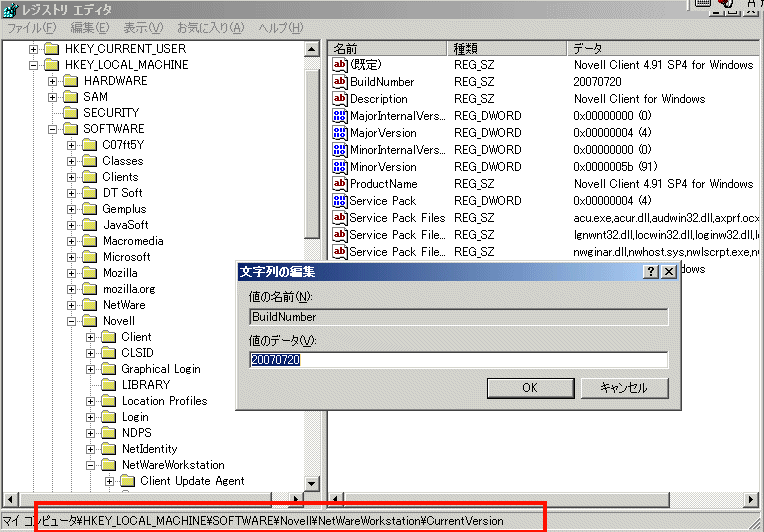
Task: Open the ファイル(F) menu
Action: pos(32,28)
